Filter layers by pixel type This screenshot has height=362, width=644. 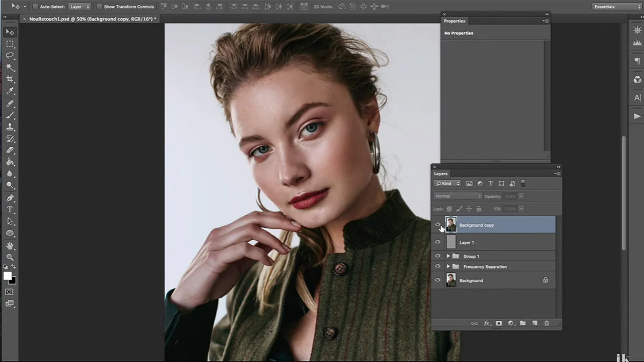pos(469,184)
